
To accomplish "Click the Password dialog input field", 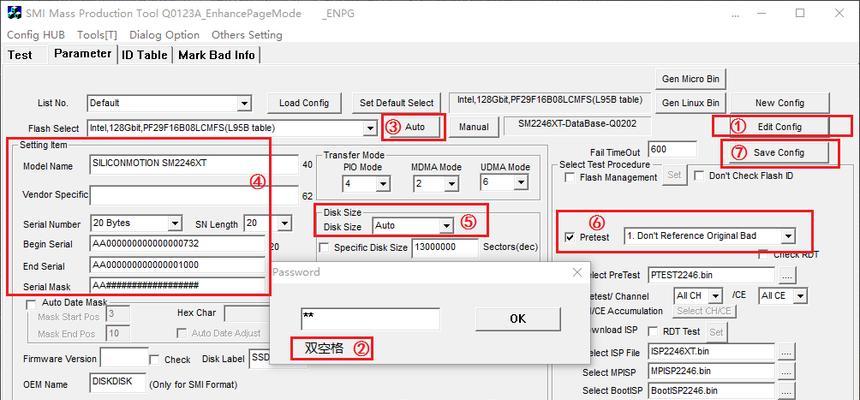I will pos(370,319).
